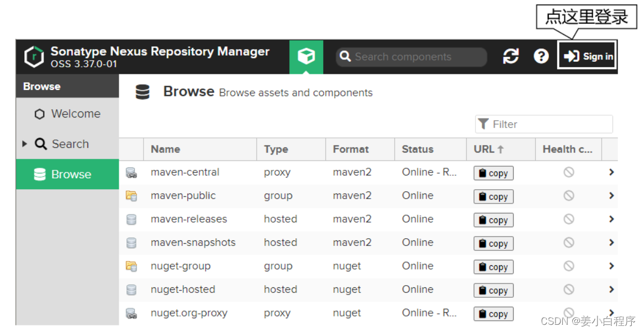Click maven-releases hosted repository icon

pos(131,219)
